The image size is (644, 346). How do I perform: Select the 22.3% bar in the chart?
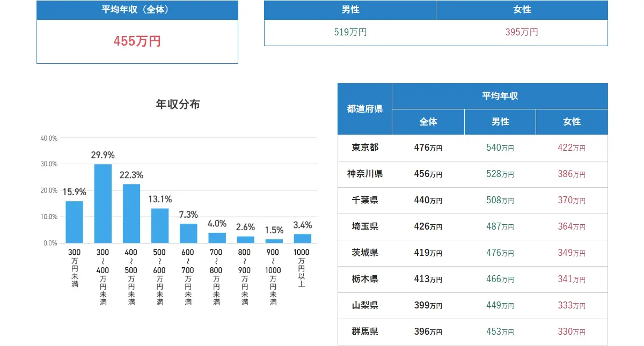(131, 212)
